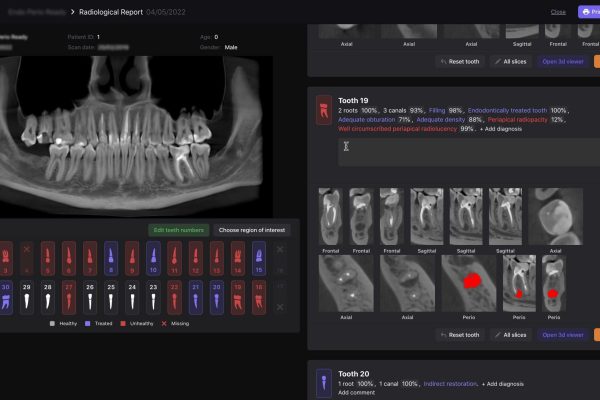Select tooth 9 in the chart
Viewport: 600px width, 400px height.
(132, 258)
